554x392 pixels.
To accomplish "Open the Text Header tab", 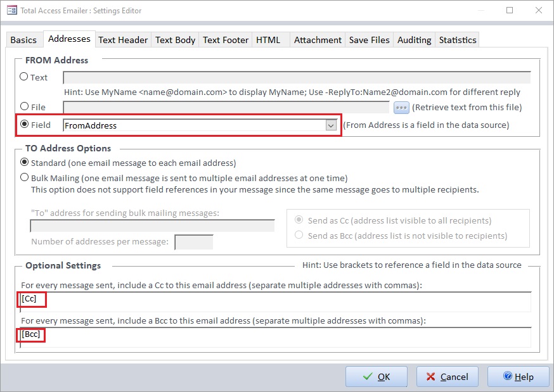I will click(123, 40).
